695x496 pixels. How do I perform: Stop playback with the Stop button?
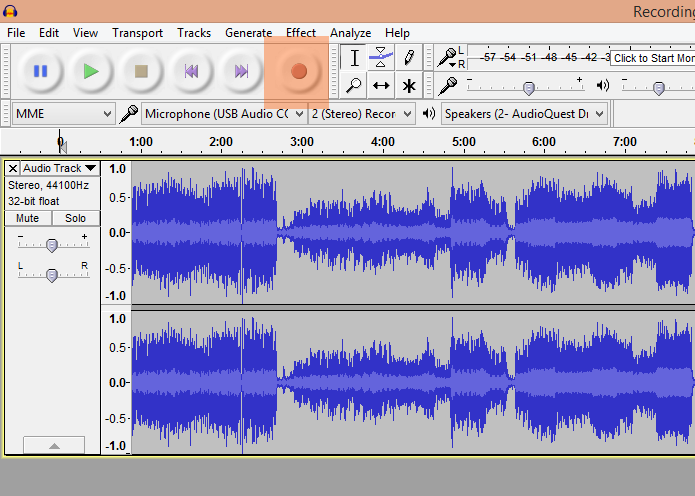[141, 71]
